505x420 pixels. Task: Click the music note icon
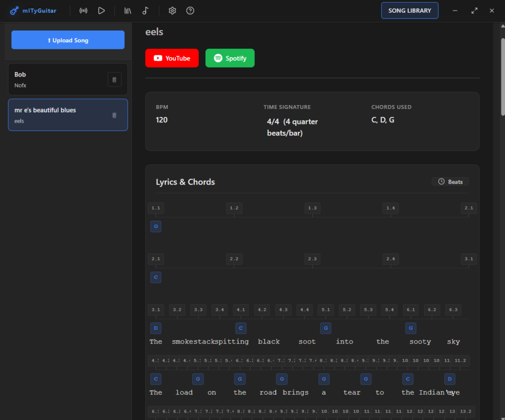[145, 10]
